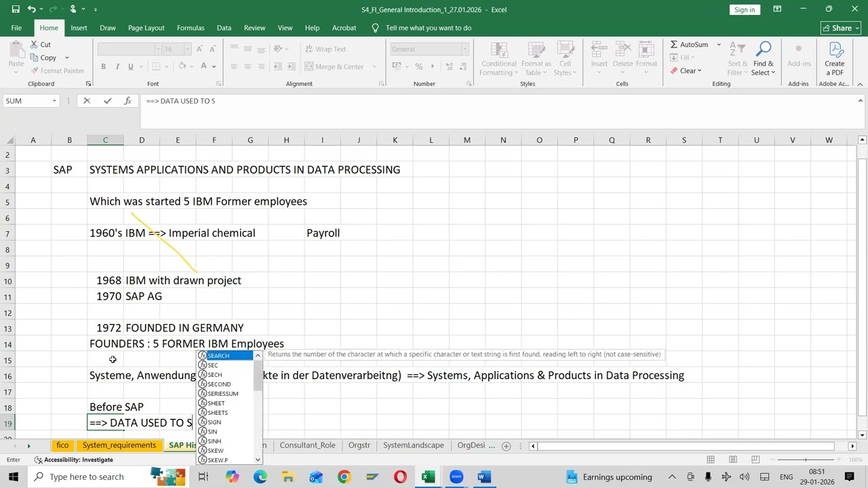
Task: Click the Tell me lightbulb icon
Action: click(x=375, y=28)
